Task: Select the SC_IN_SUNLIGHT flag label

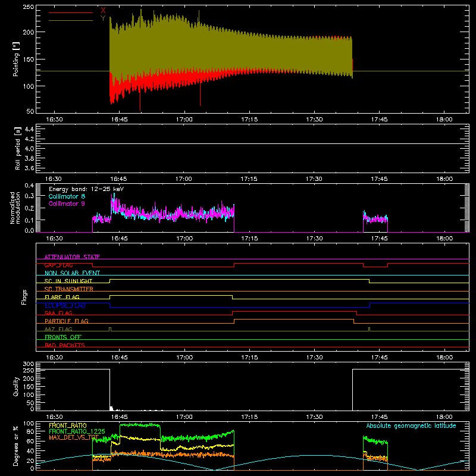Action: click(x=68, y=281)
